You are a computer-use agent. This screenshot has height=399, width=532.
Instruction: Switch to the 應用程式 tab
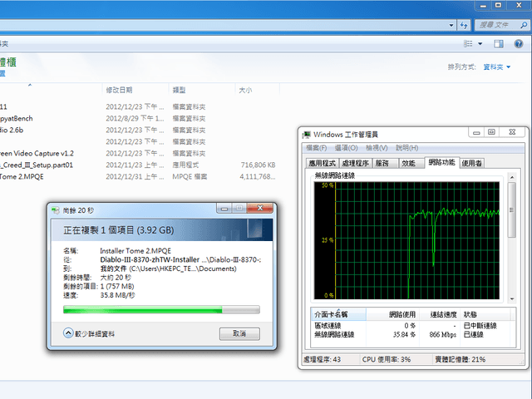click(322, 163)
